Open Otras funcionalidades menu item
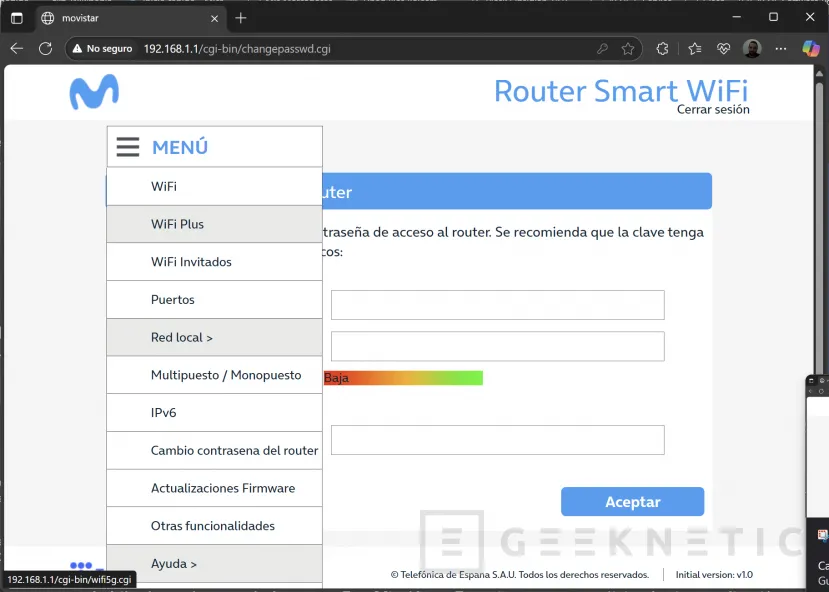829x592 pixels. pos(215,526)
